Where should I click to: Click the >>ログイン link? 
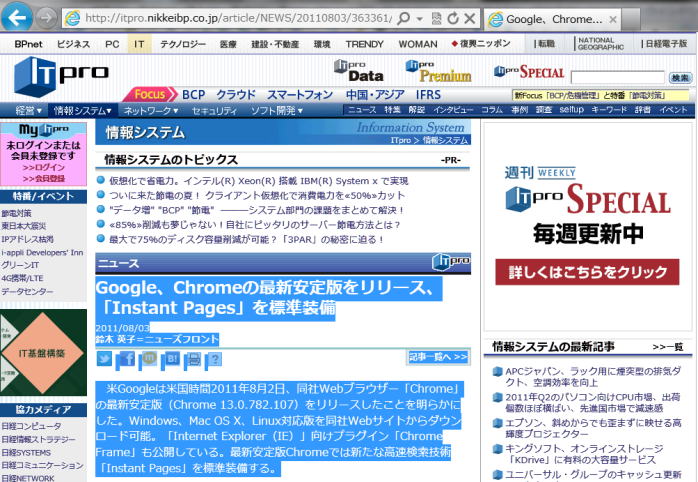[44, 167]
